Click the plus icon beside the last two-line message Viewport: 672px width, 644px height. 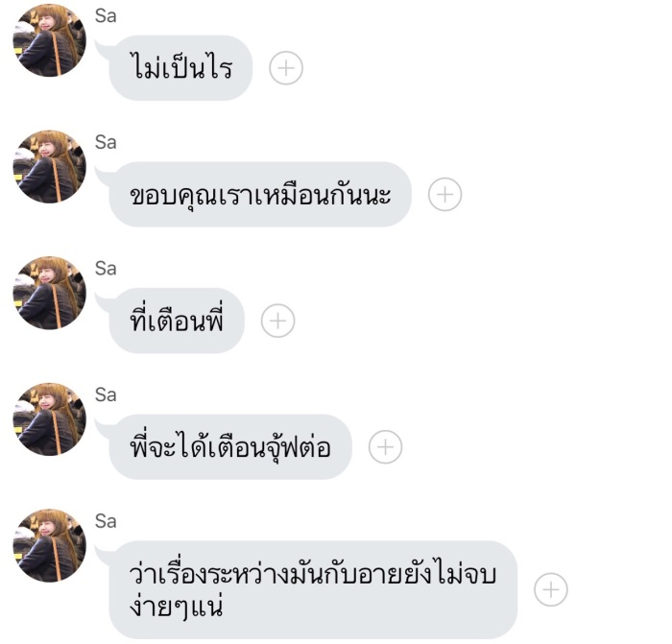pyautogui.click(x=551, y=589)
